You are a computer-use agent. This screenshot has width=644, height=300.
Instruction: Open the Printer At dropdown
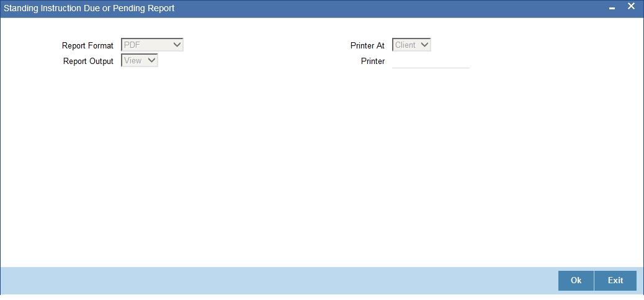point(411,45)
